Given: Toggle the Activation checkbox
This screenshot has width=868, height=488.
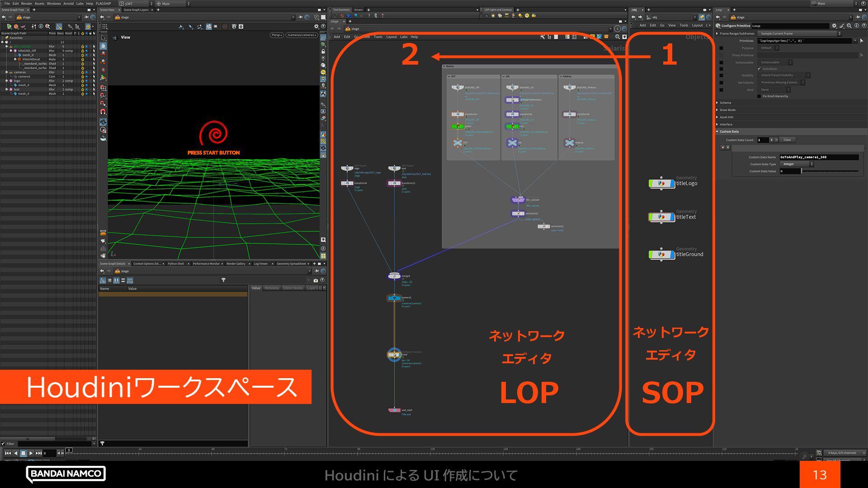Looking at the screenshot, I should 759,69.
